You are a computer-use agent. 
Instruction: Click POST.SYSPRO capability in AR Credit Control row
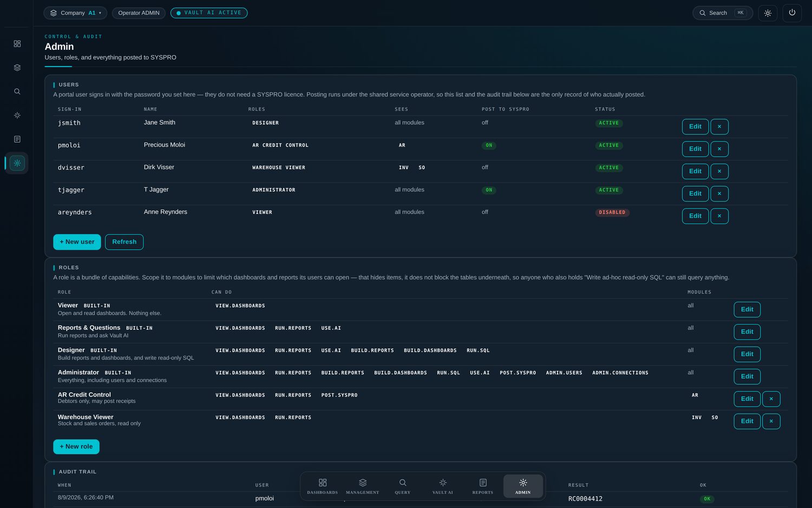click(x=339, y=395)
